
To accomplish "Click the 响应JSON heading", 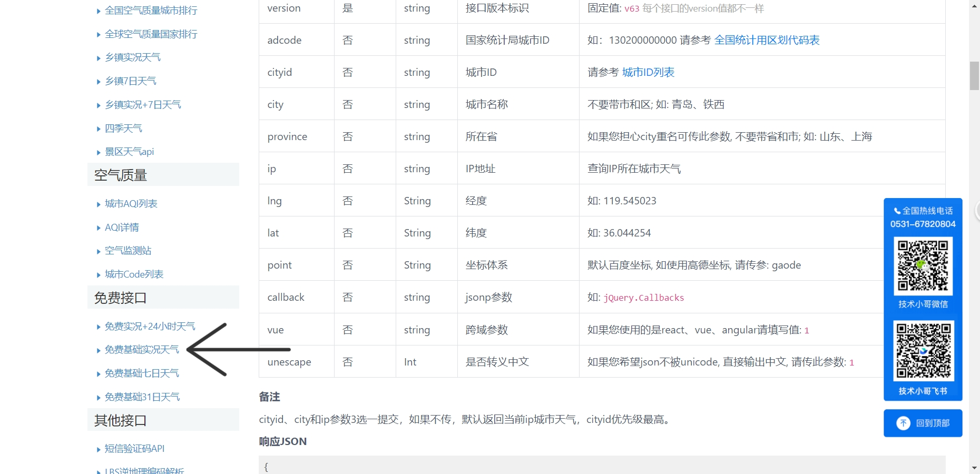I will [282, 441].
